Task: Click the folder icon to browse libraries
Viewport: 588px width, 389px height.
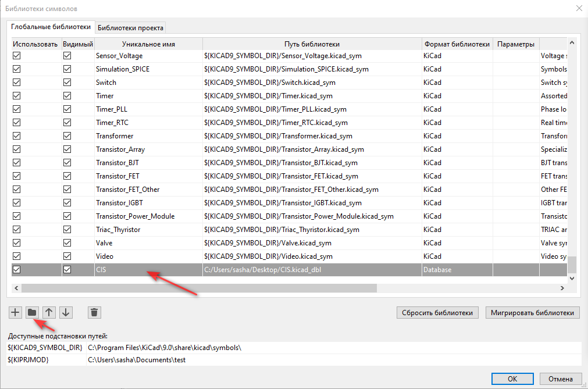Action: [33, 312]
